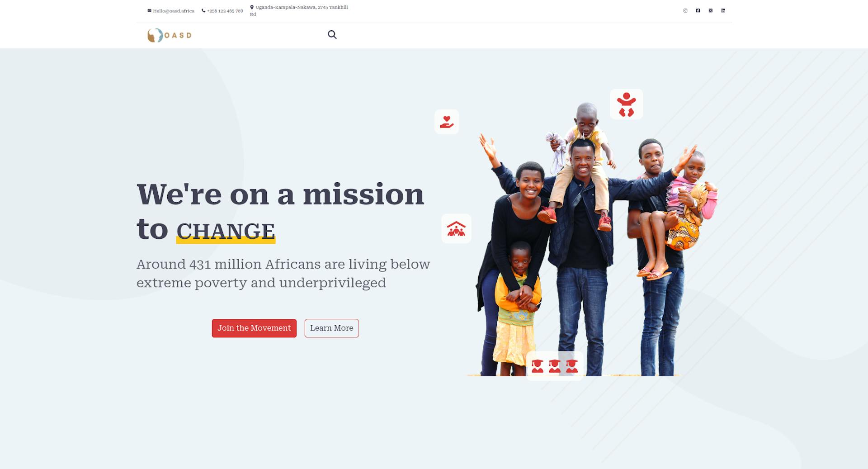
Task: Click the hand holding heart icon
Action: 447,122
